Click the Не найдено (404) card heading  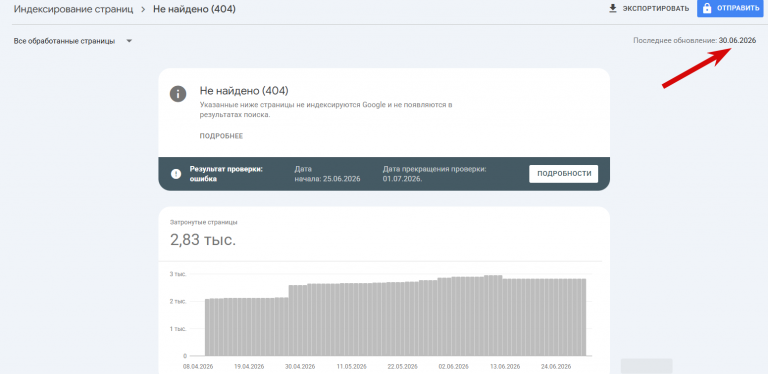(244, 91)
